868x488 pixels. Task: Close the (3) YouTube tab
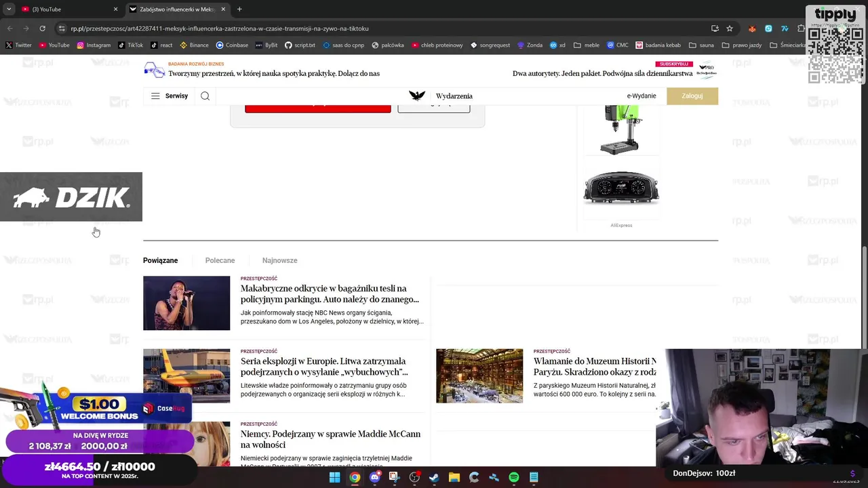(115, 9)
